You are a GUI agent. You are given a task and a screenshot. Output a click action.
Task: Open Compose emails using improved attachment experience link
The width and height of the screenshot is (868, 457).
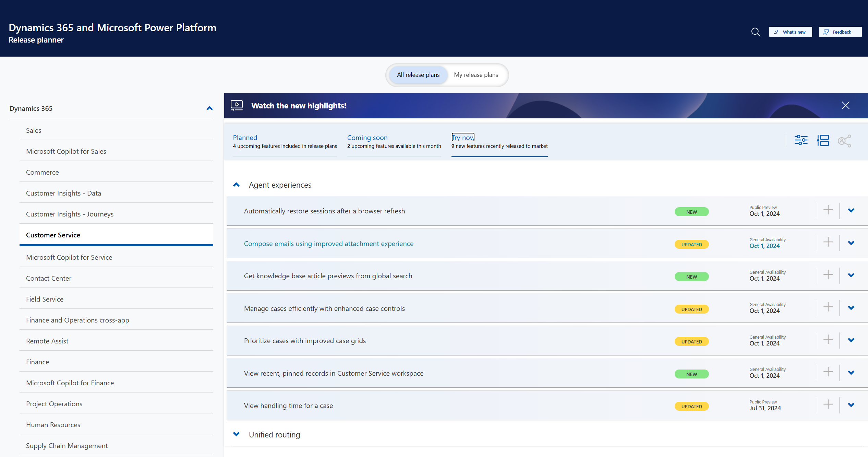(x=328, y=243)
